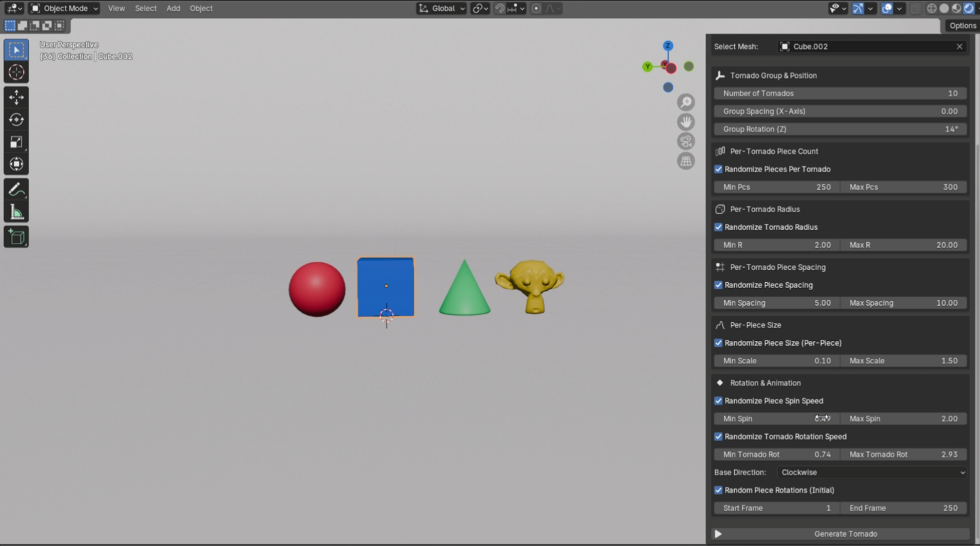Screen dimensions: 980x546
Task: Set selection mode to Intersect
Action: (x=60, y=26)
